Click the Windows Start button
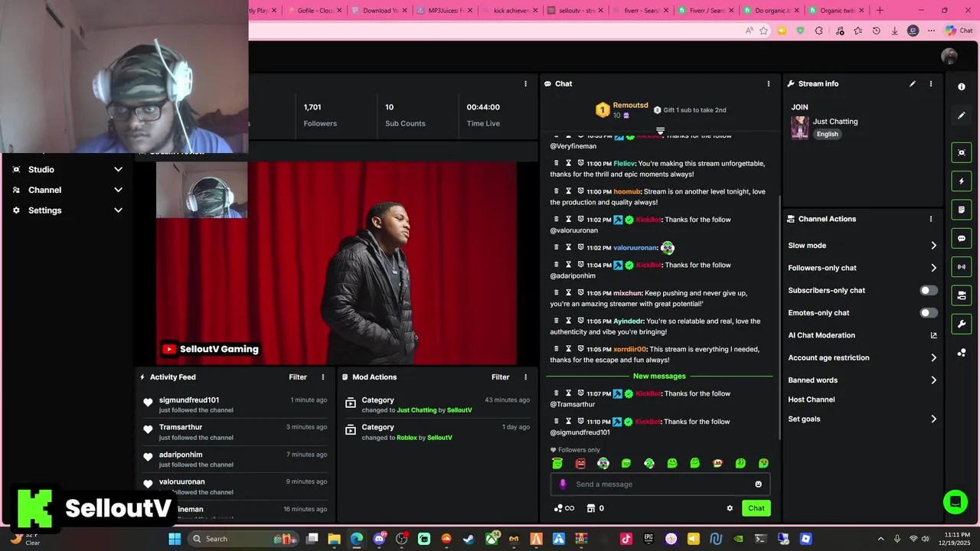Viewport: 980px width, 551px height. click(x=175, y=539)
